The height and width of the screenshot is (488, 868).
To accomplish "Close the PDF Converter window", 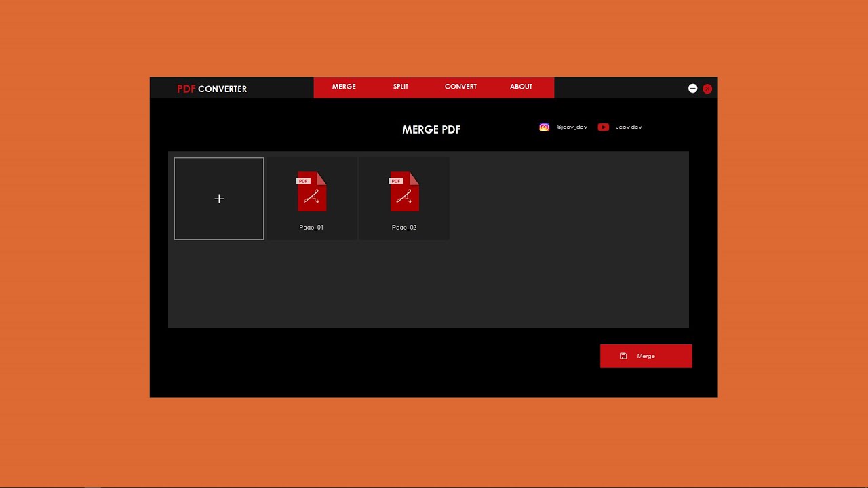I will point(707,89).
